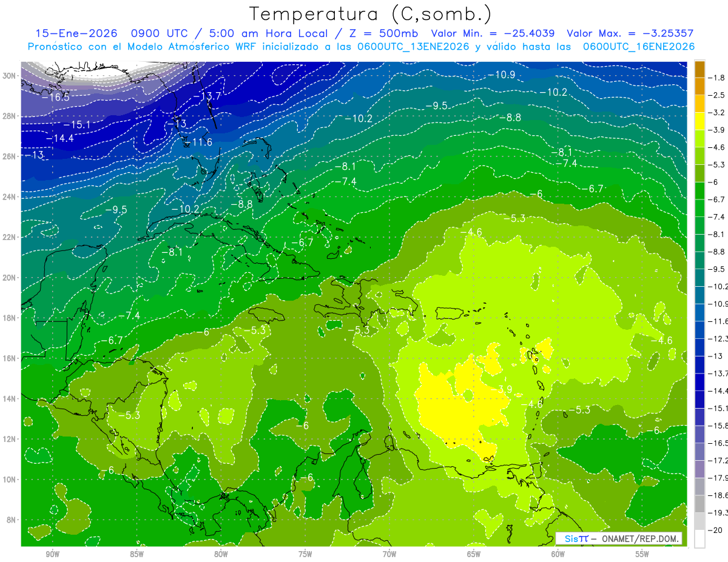The height and width of the screenshot is (562, 728).
Task: Select the 8N latitude axis label
Action: point(12,520)
